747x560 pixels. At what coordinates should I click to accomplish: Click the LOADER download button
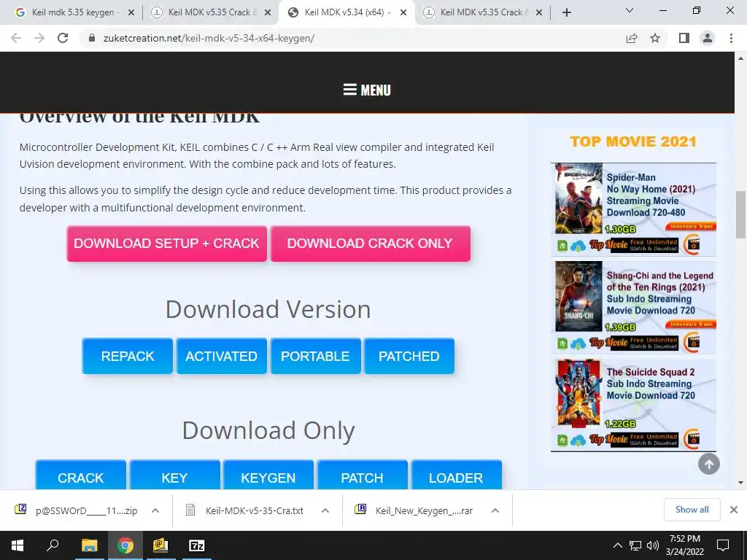457,475
